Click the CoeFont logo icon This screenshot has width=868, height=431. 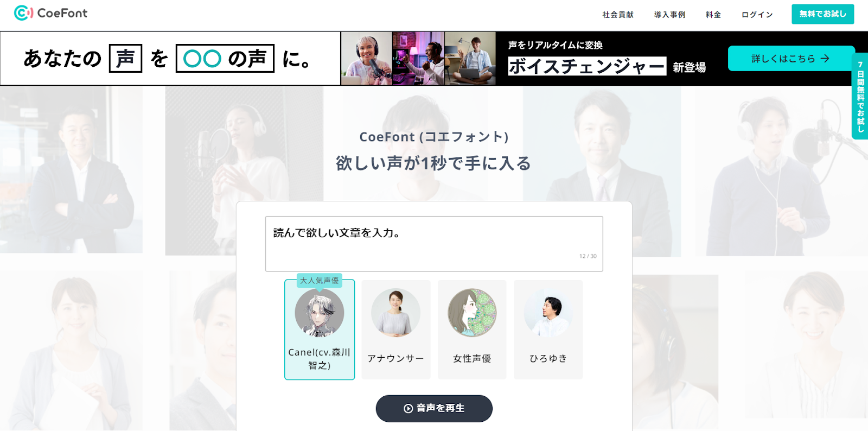(23, 13)
